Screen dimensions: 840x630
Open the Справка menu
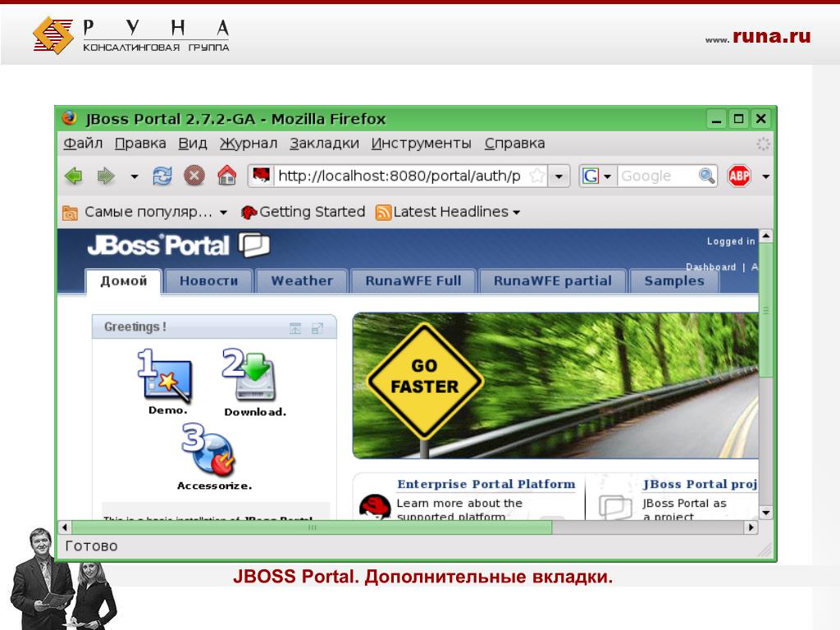[514, 144]
